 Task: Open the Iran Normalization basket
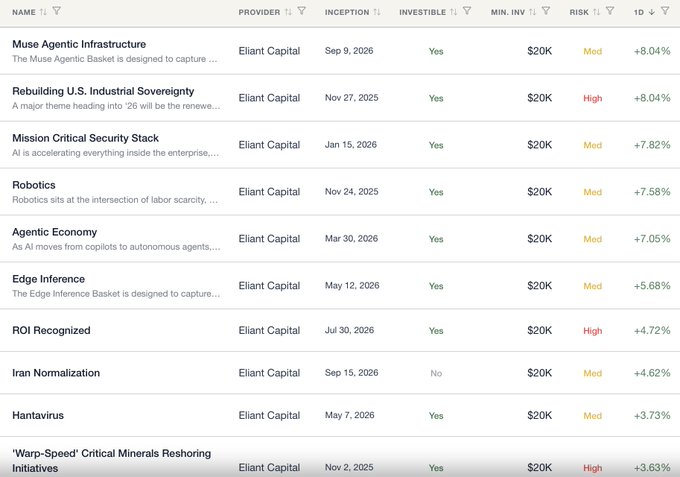(x=56, y=373)
